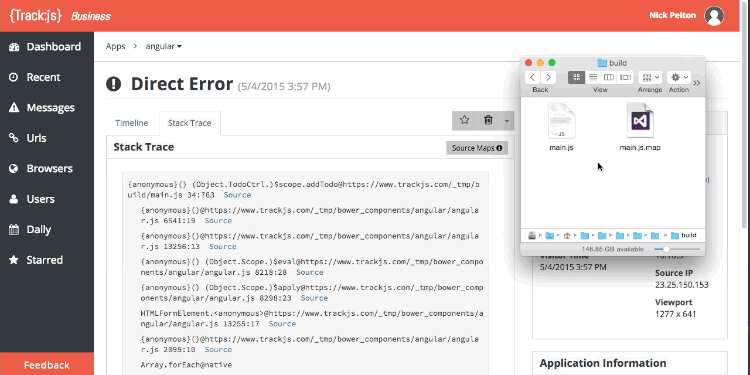Open the Urls section in sidebar
This screenshot has height=375, width=750.
pyautogui.click(x=47, y=138)
